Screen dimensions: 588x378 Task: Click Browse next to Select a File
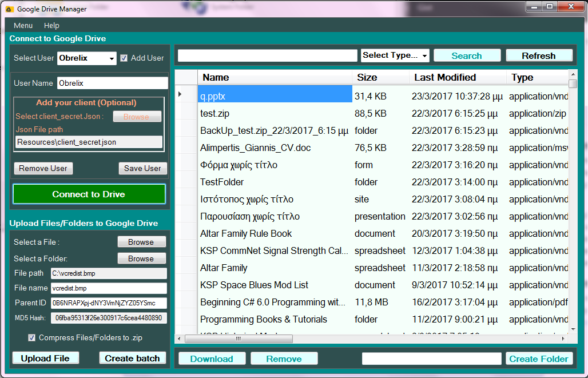(141, 242)
